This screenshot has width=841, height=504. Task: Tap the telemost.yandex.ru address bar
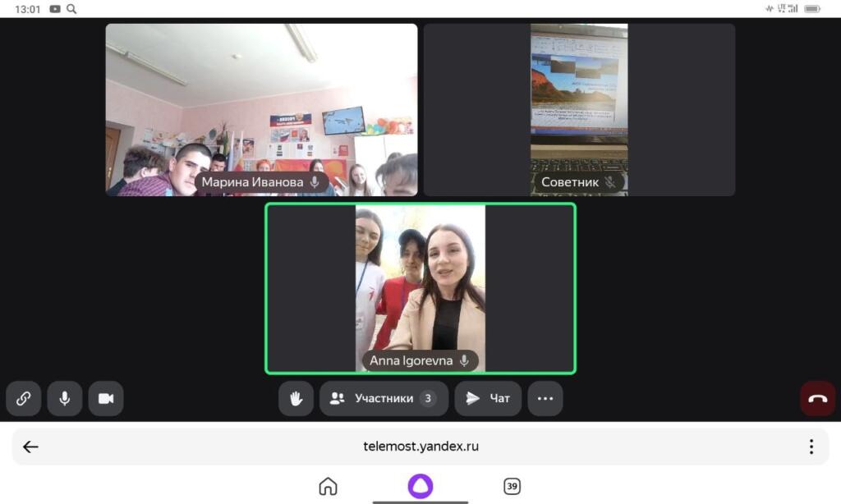coord(420,447)
